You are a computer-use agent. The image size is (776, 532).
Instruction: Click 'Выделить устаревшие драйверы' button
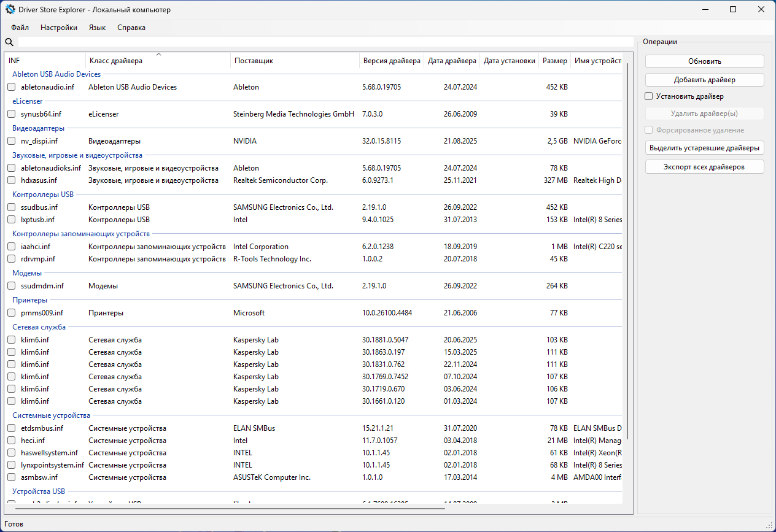(x=704, y=148)
